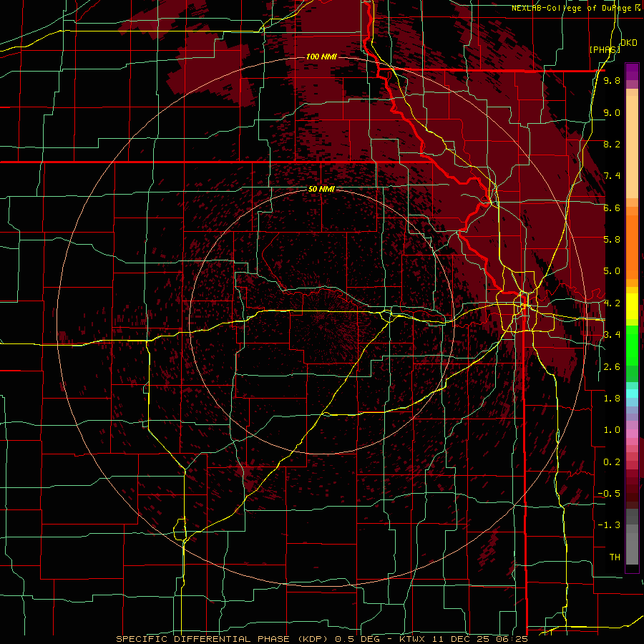This screenshot has height=644, width=644.
Task: Click the "50 NMI" range ring label
Action: [x=321, y=189]
